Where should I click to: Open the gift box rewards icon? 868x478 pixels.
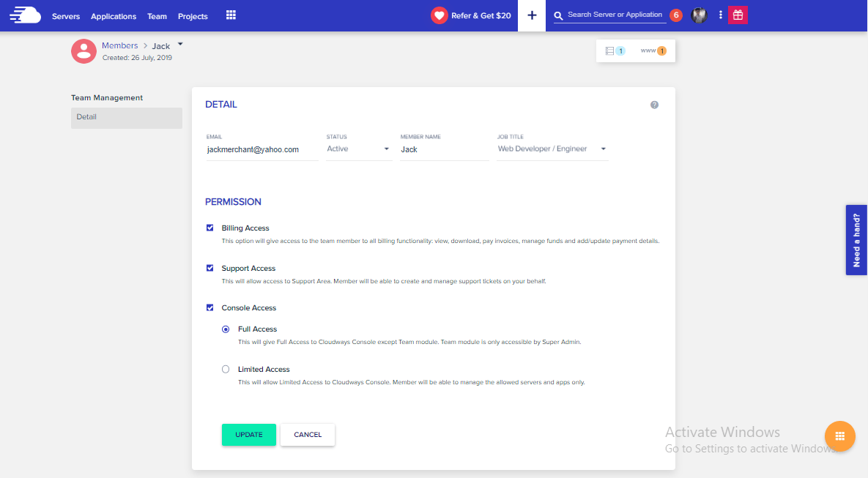point(738,15)
